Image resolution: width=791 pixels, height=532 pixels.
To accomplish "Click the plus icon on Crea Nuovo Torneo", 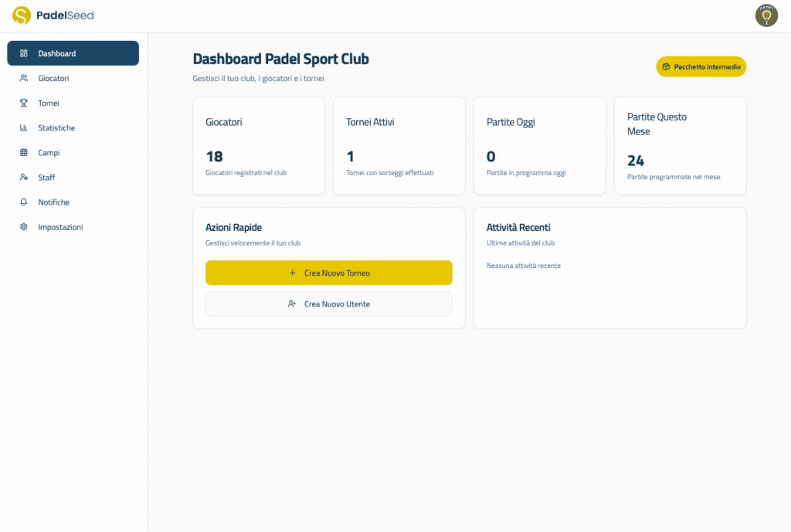I will (292, 273).
